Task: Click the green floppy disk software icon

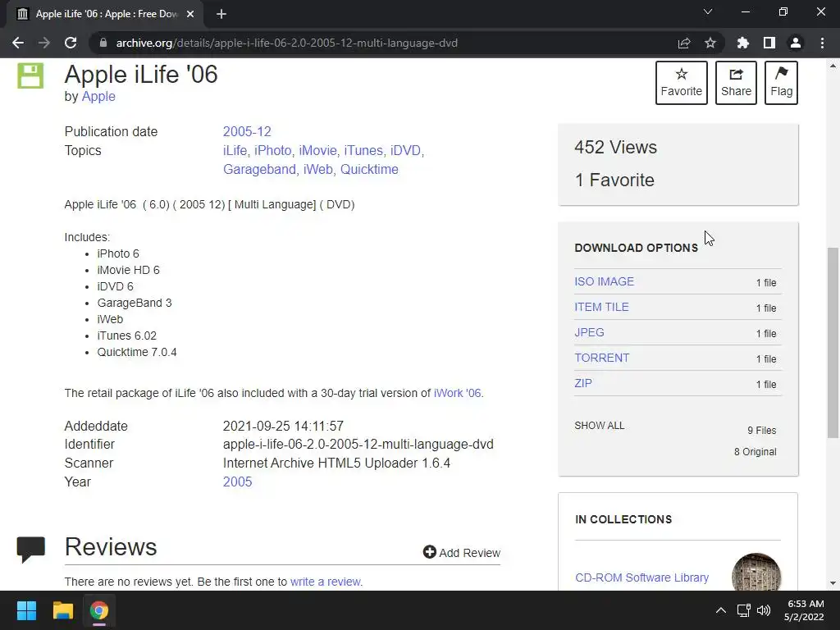Action: click(x=30, y=75)
